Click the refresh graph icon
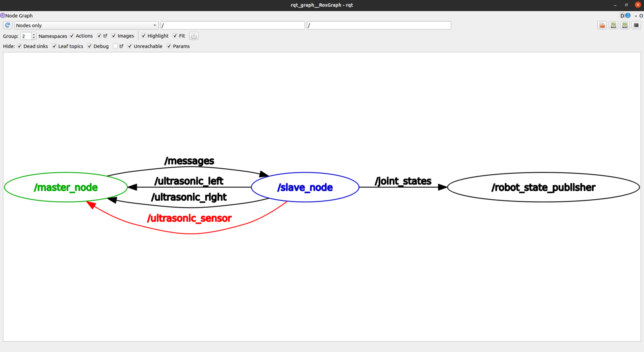 [x=7, y=25]
